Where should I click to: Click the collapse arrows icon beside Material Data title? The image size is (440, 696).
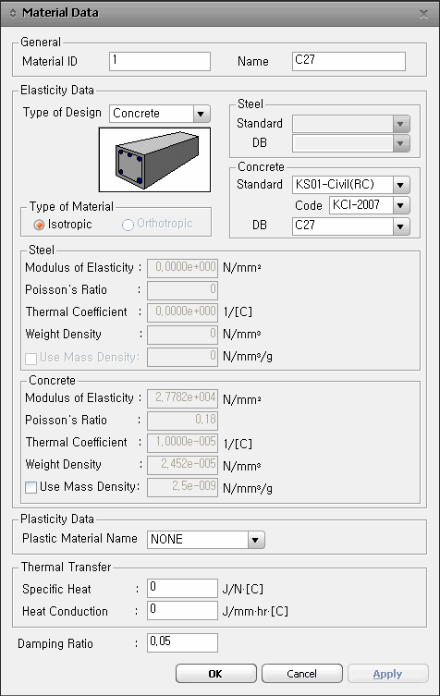(x=12, y=13)
